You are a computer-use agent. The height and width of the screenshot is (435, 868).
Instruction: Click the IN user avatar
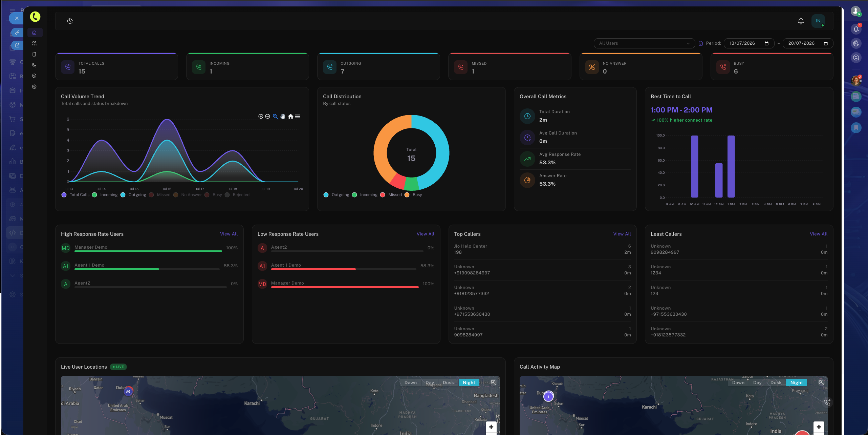818,21
